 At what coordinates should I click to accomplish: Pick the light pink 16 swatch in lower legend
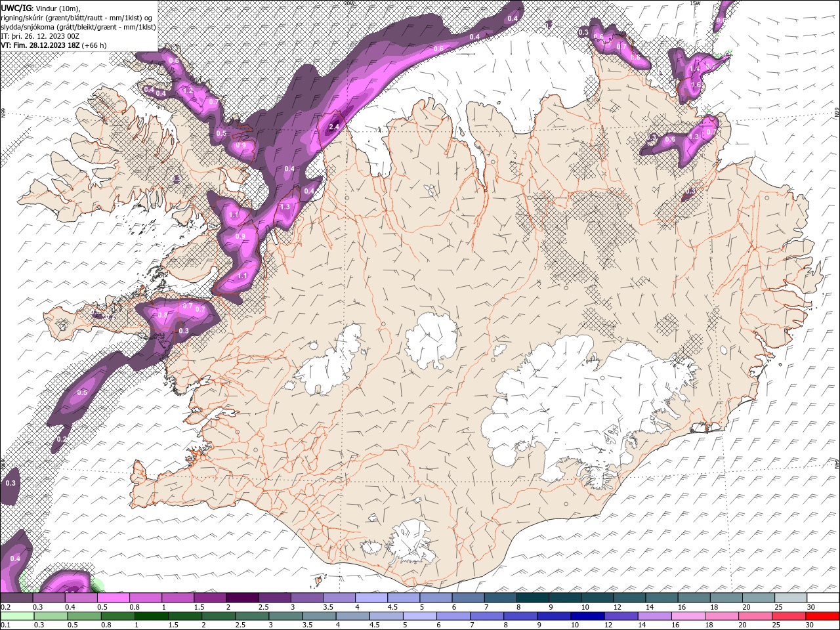(x=688, y=616)
